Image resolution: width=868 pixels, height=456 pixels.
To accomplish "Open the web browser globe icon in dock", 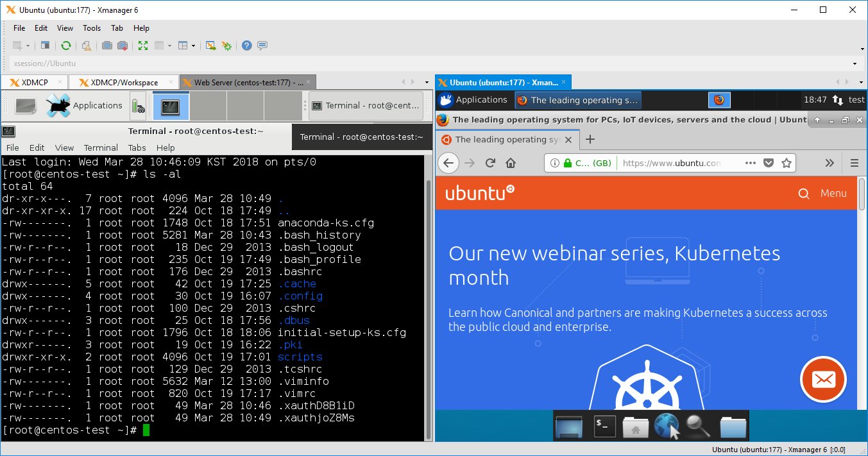I will pyautogui.click(x=667, y=425).
